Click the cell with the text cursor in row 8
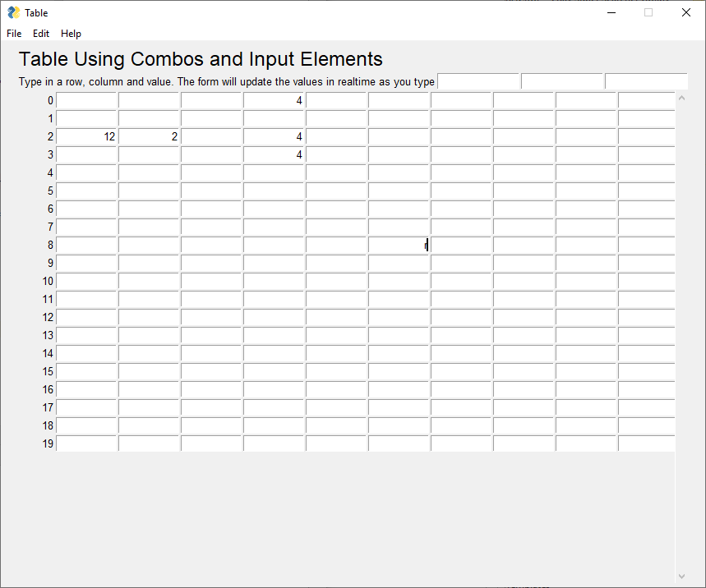706x588 pixels. pyautogui.click(x=399, y=245)
